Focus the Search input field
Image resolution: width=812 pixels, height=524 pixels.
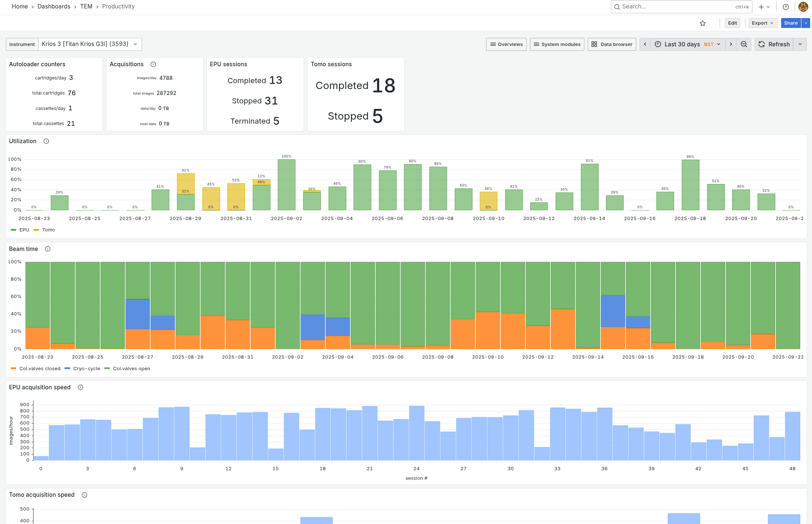681,7
